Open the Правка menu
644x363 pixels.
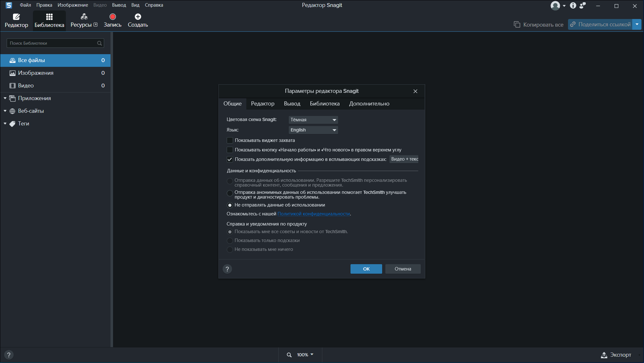click(x=44, y=5)
